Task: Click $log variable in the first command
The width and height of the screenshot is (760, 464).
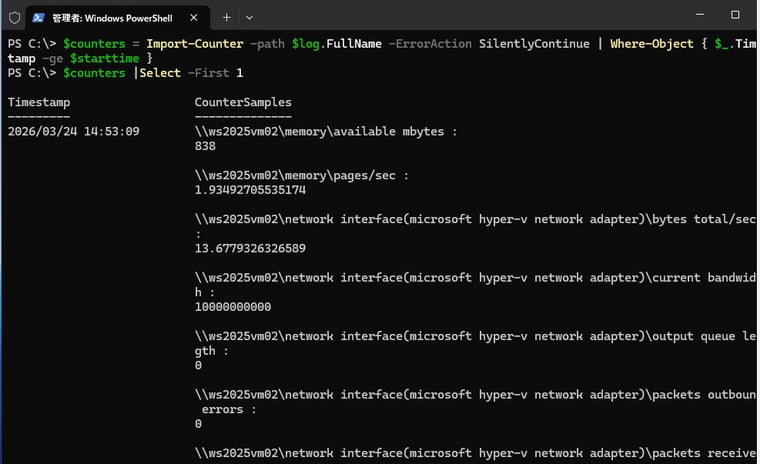Action: [x=305, y=44]
